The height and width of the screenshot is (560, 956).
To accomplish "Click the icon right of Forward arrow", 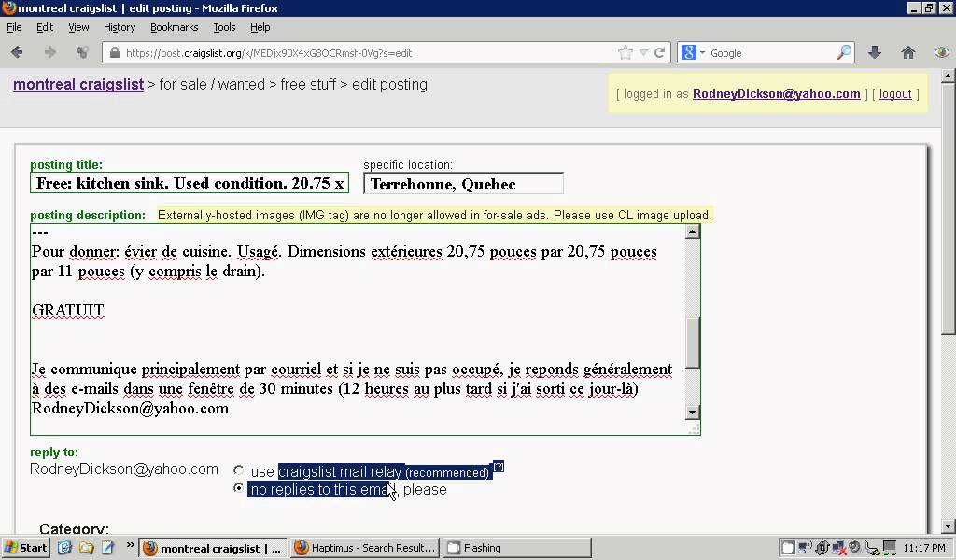I will point(82,52).
